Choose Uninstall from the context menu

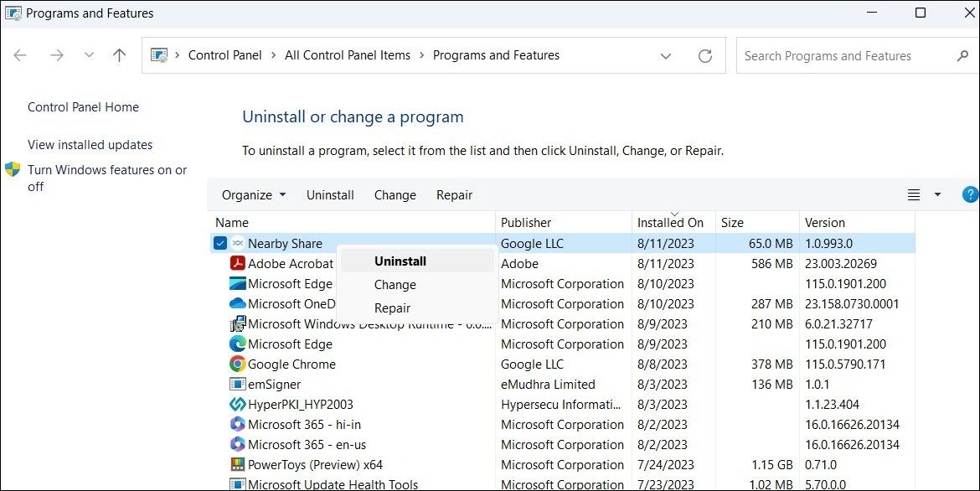(400, 261)
